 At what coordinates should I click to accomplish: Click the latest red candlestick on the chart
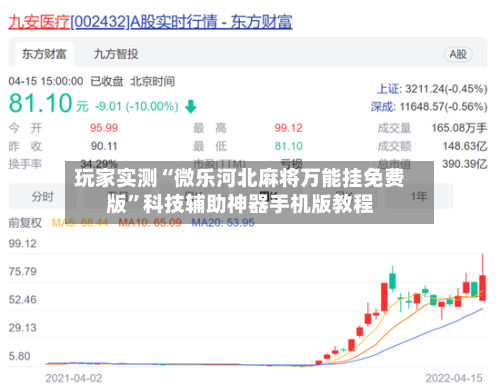482,287
